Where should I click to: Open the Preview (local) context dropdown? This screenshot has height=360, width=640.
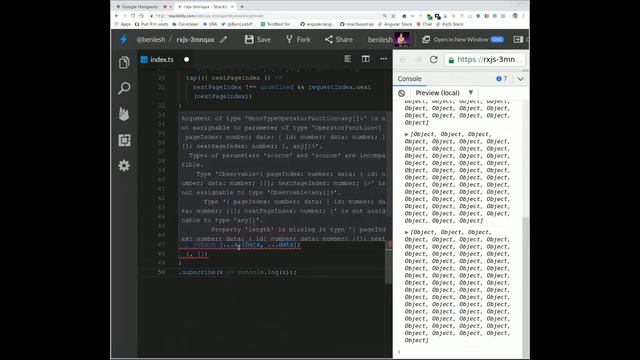444,93
